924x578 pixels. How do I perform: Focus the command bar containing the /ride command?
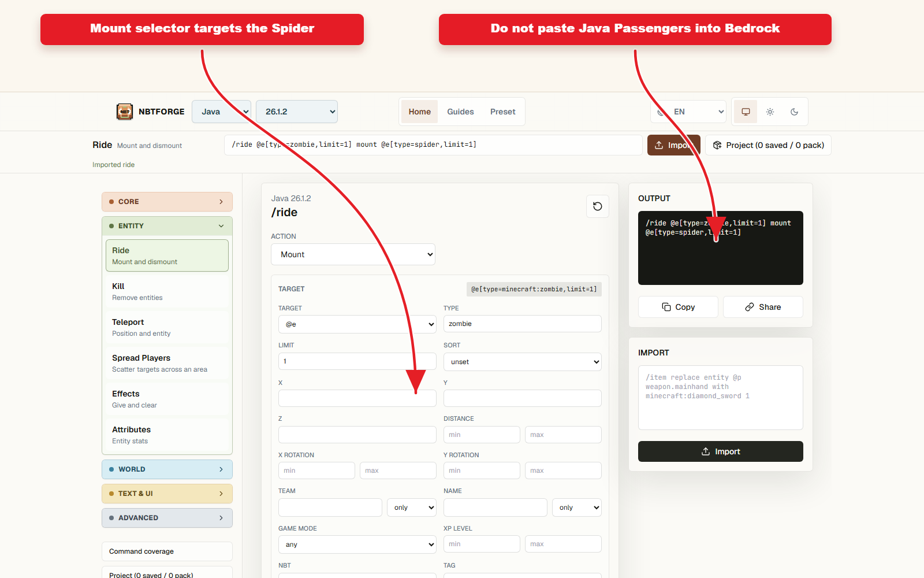pyautogui.click(x=433, y=145)
